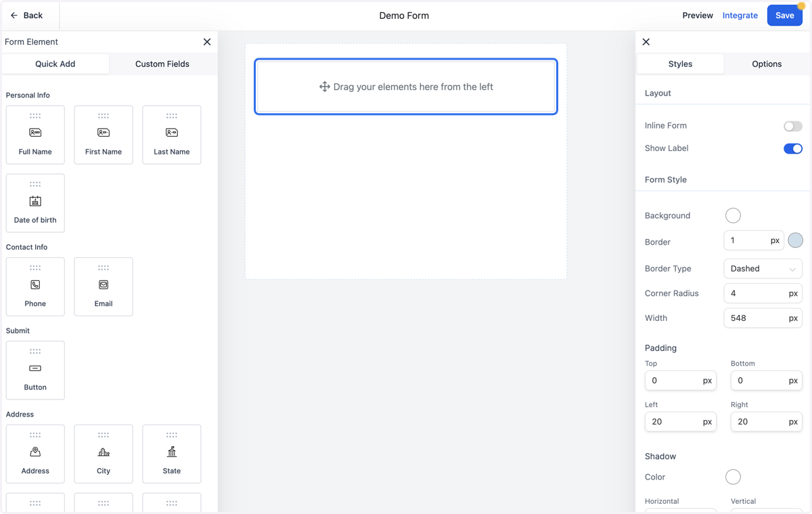Close the Form Element panel
Image resolution: width=812 pixels, height=514 pixels.
(x=207, y=42)
